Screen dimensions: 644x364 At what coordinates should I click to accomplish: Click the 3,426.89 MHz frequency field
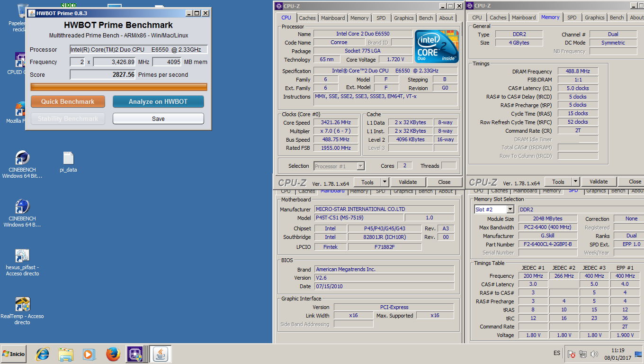click(x=115, y=62)
